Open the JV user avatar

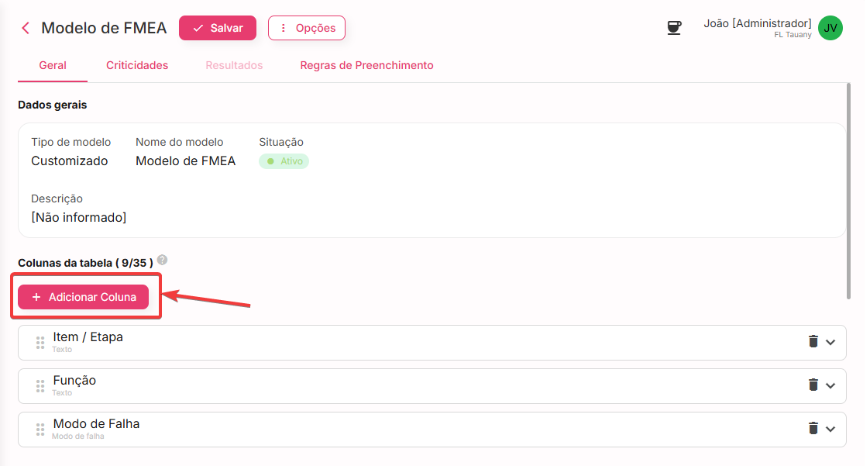click(x=830, y=28)
